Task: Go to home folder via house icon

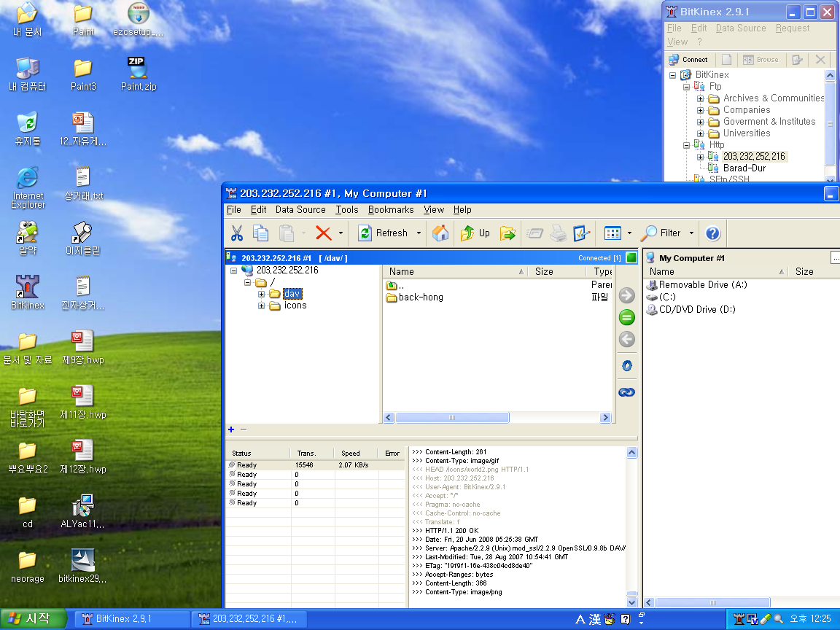Action: (440, 233)
